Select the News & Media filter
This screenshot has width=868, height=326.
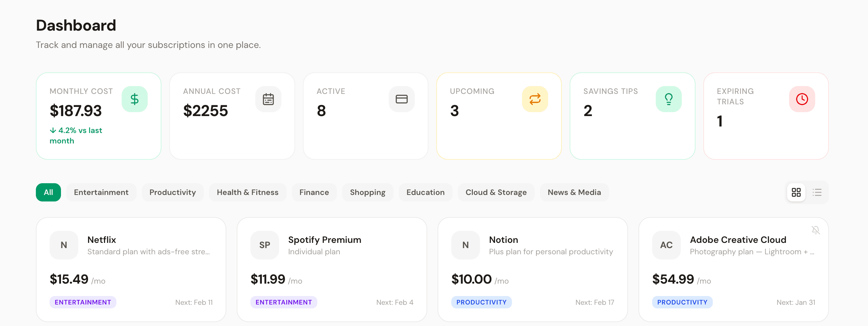[574, 192]
